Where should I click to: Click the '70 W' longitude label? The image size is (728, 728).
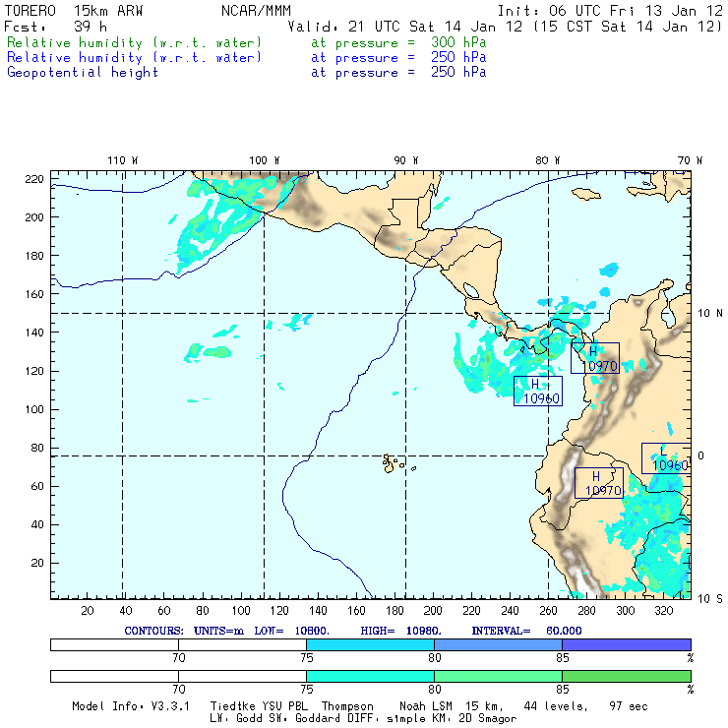click(x=690, y=160)
